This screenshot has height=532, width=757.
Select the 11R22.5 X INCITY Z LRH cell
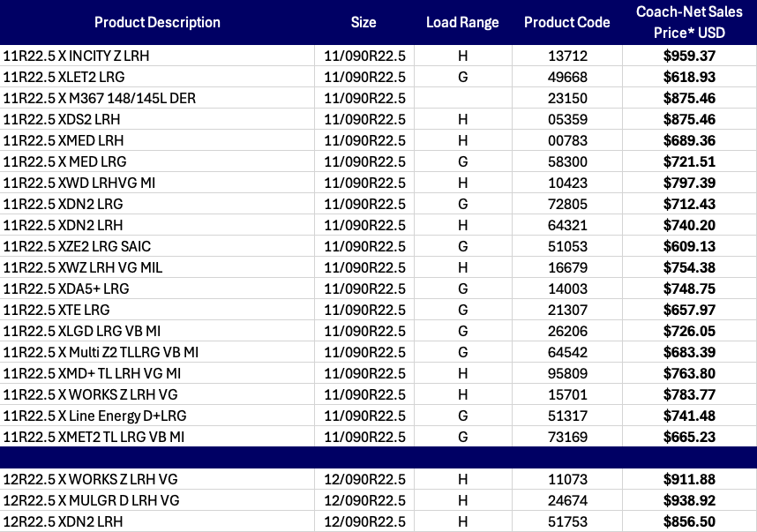(x=76, y=56)
